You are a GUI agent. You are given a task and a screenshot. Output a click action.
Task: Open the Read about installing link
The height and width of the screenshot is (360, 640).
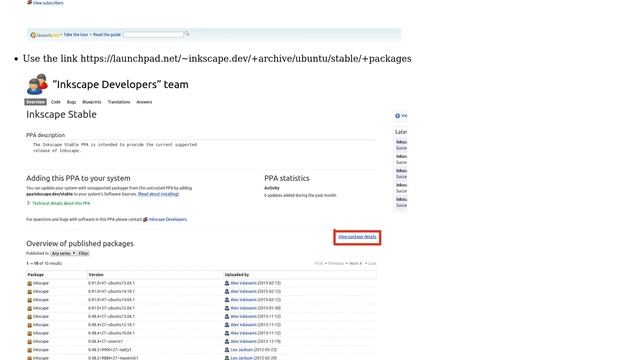(158, 194)
